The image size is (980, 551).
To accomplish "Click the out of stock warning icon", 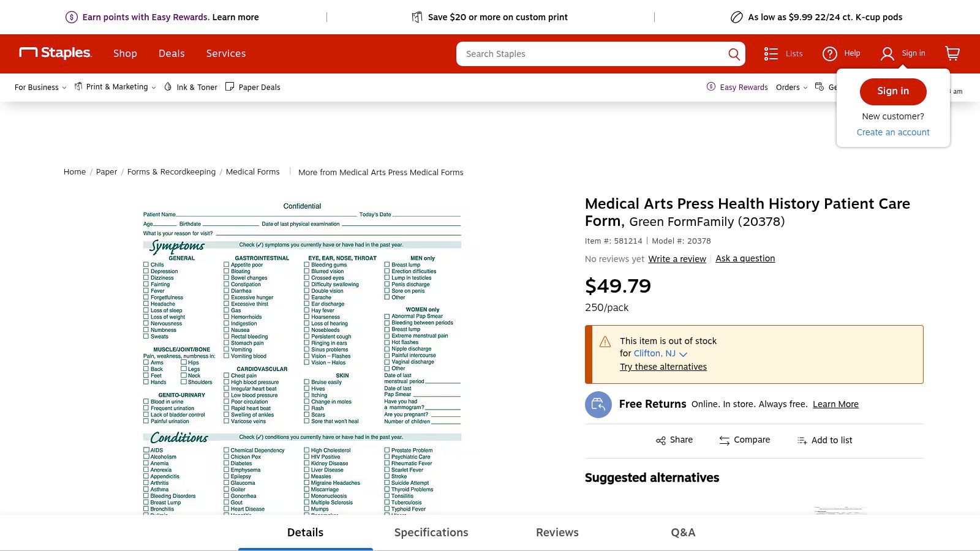I will (x=605, y=342).
